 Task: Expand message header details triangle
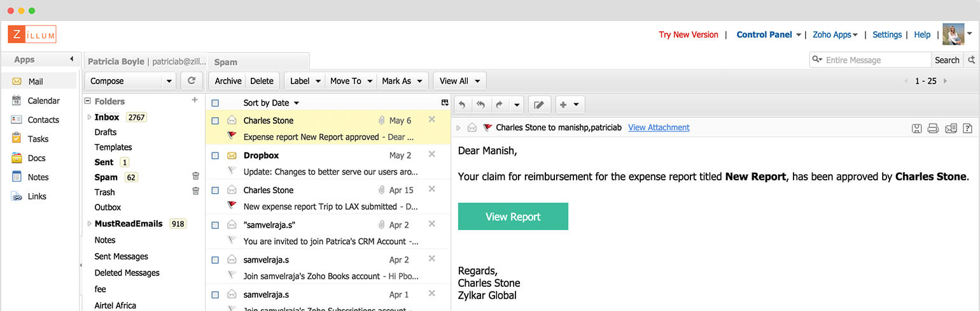point(459,128)
